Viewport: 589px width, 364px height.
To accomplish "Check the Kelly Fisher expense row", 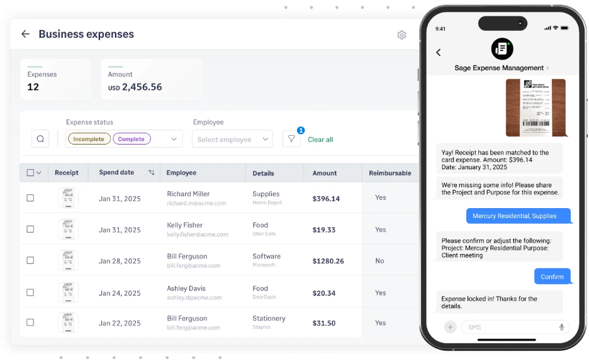I will 30,229.
